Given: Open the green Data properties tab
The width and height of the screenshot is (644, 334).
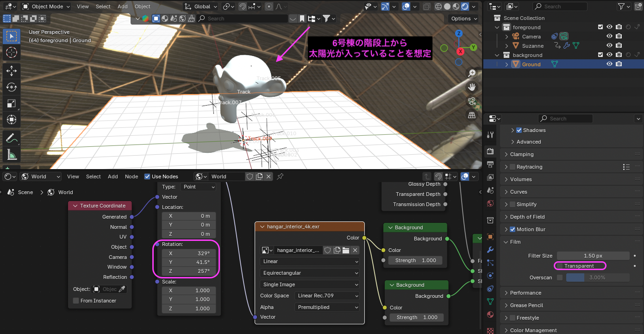Looking at the screenshot, I should tap(490, 301).
